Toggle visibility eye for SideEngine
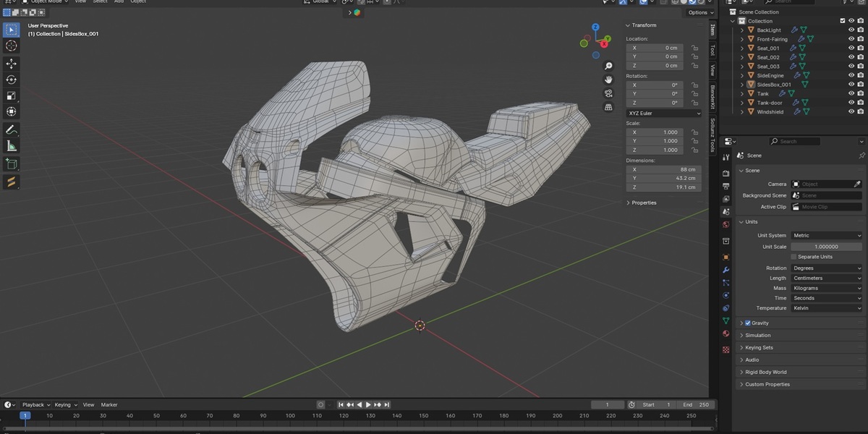Screen dimensions: 868x434 pos(851,75)
